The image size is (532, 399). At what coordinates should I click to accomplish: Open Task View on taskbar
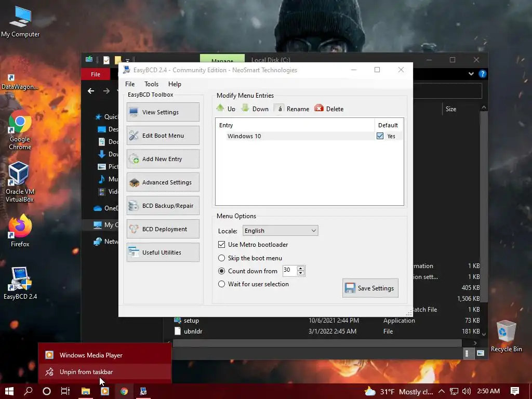[65, 391]
